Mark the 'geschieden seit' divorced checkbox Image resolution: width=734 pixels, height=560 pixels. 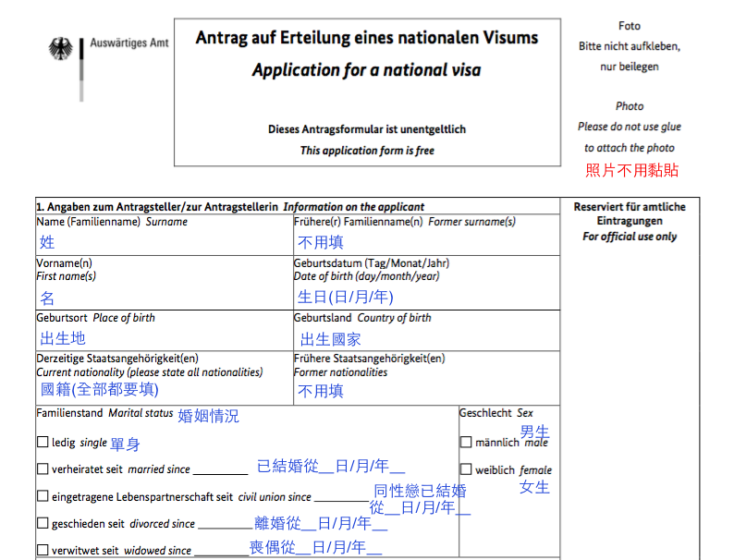click(x=43, y=523)
